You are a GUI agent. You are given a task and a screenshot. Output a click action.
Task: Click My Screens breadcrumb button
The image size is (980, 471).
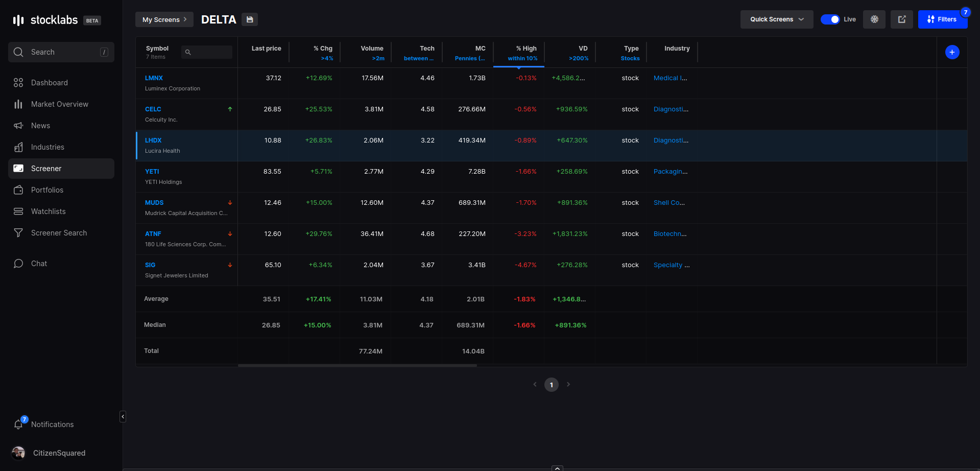point(164,19)
